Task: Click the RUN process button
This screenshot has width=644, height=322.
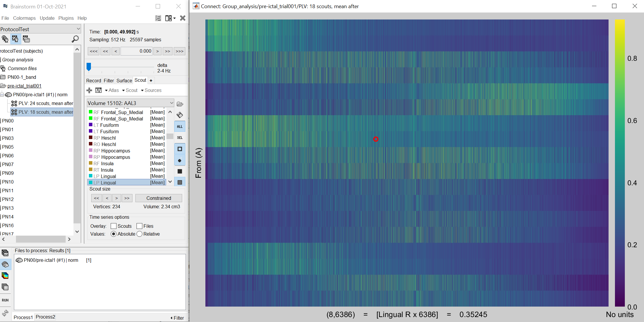Action: [x=5, y=300]
